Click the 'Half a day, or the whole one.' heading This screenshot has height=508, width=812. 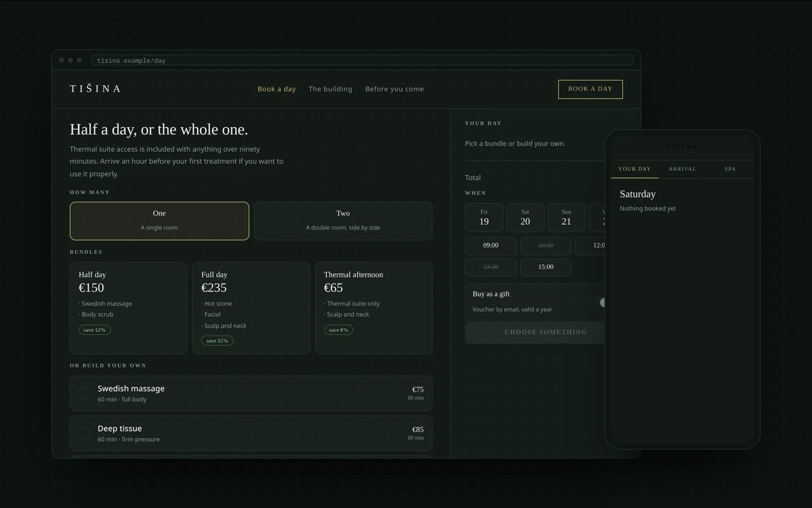159,130
